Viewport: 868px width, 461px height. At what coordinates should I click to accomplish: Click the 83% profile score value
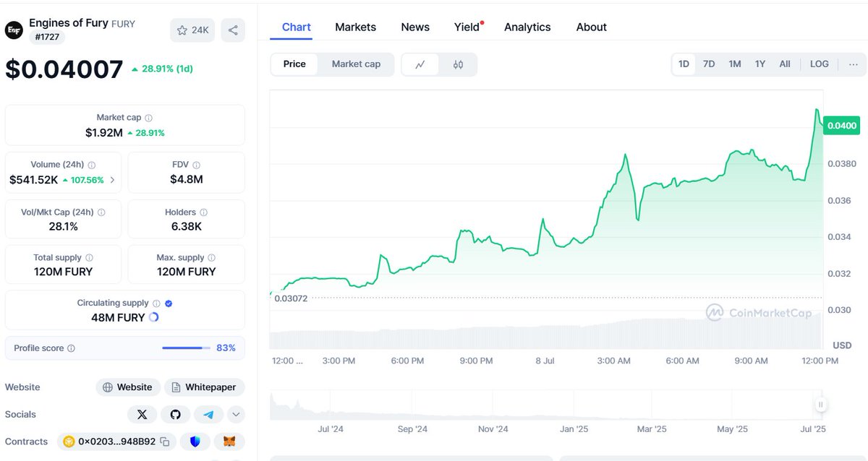(226, 348)
